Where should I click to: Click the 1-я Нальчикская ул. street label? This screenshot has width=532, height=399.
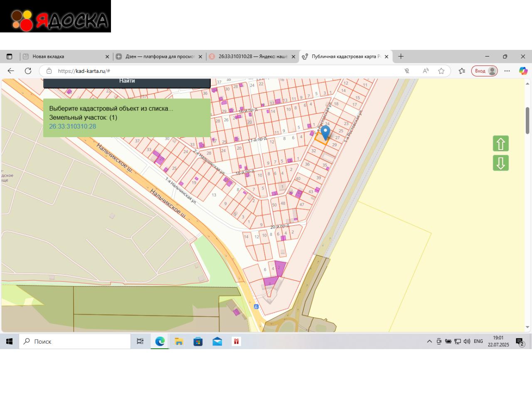click(181, 191)
